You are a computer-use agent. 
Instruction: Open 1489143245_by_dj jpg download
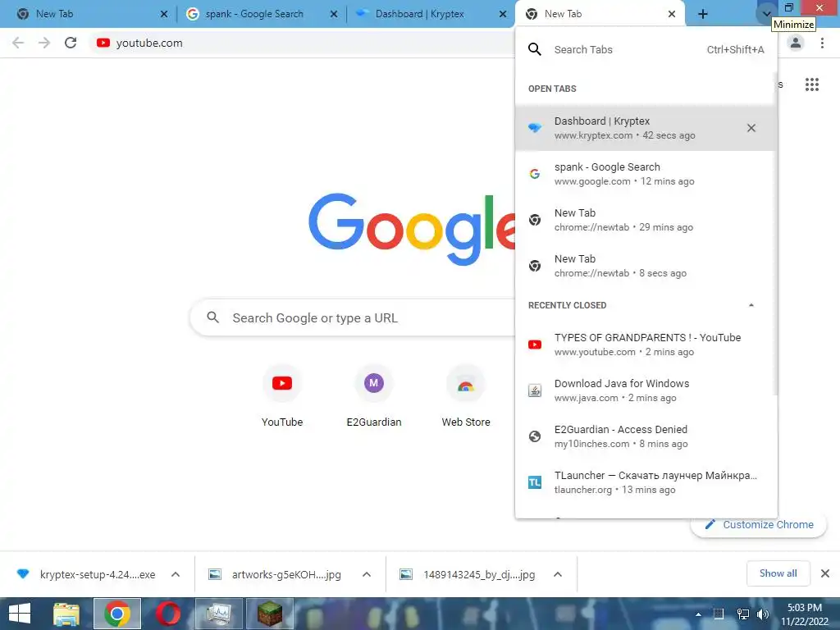pyautogui.click(x=467, y=574)
